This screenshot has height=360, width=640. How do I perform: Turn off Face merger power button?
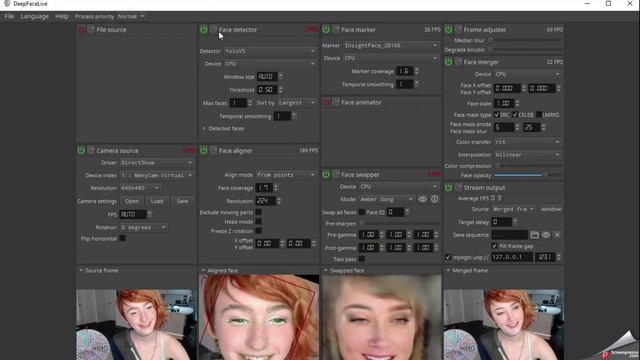(448, 62)
